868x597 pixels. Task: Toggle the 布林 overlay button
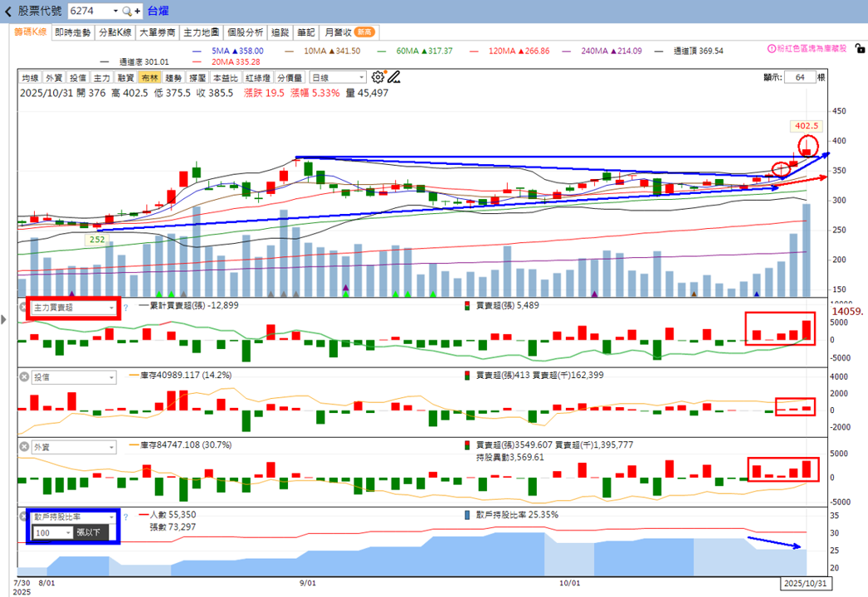point(149,78)
